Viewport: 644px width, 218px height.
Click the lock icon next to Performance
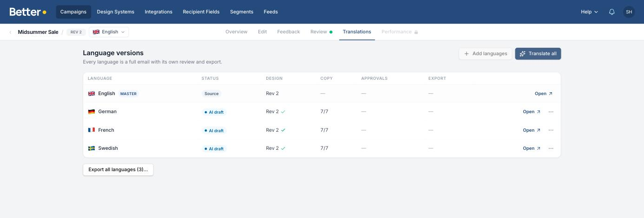tap(416, 32)
